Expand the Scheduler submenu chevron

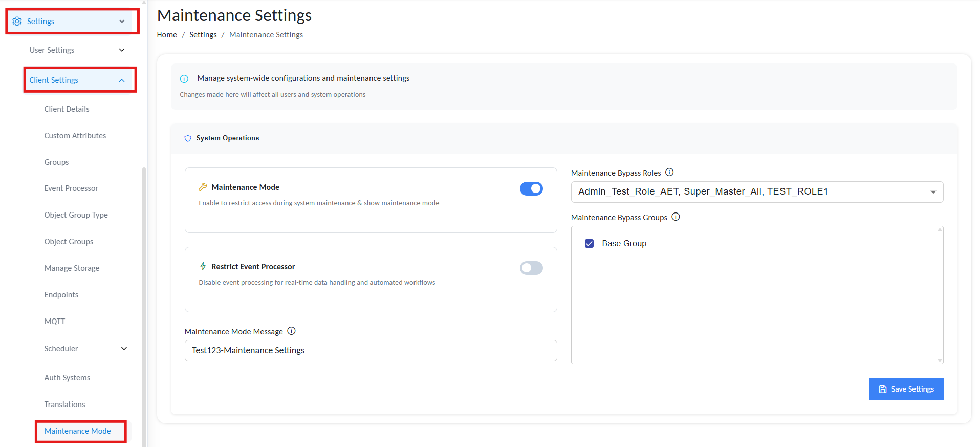coord(124,349)
